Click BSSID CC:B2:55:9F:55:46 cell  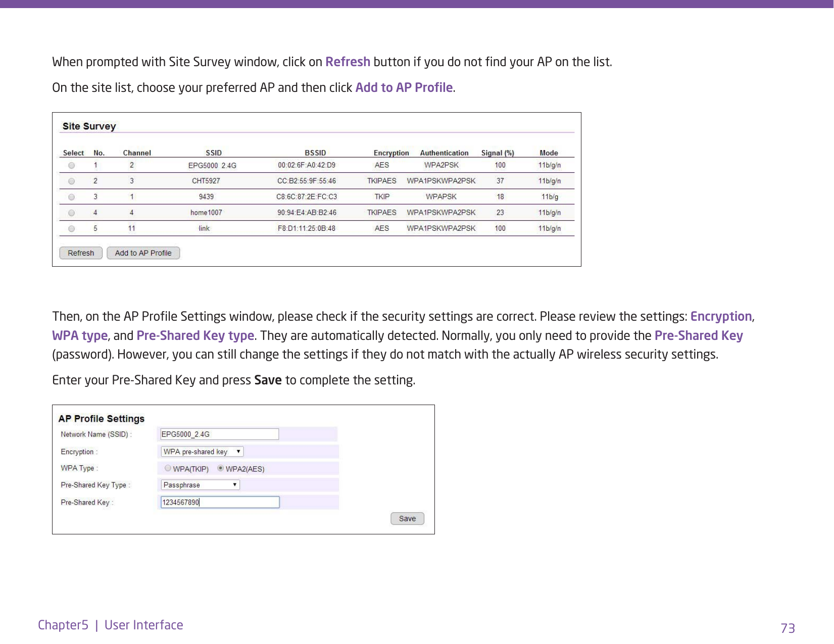point(307,181)
